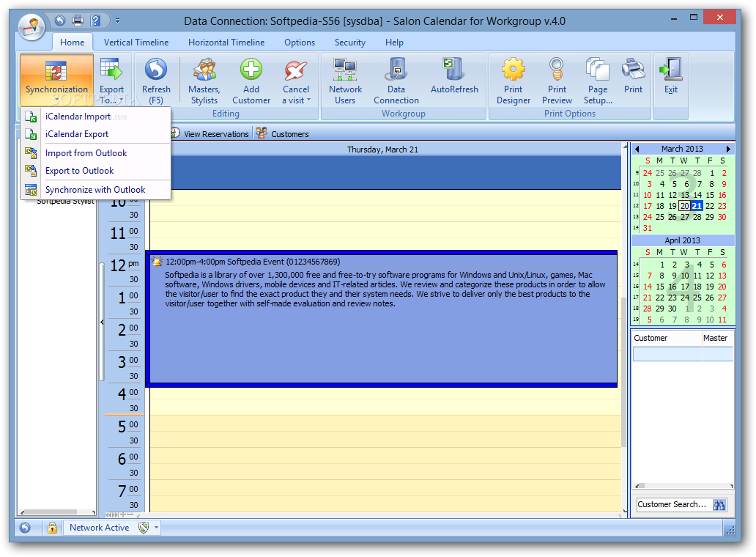Click the quick access refresh icon
Screen dimensions: 756x557
click(60, 21)
